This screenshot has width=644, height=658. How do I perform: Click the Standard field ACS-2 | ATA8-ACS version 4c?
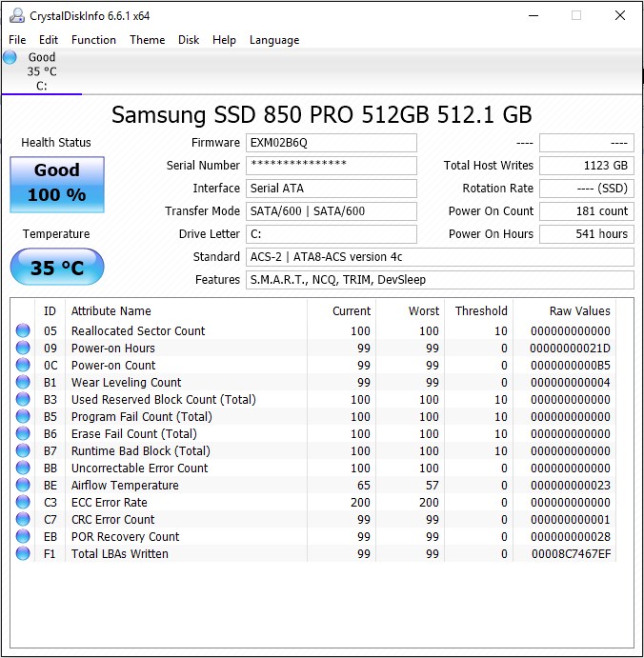tap(440, 257)
